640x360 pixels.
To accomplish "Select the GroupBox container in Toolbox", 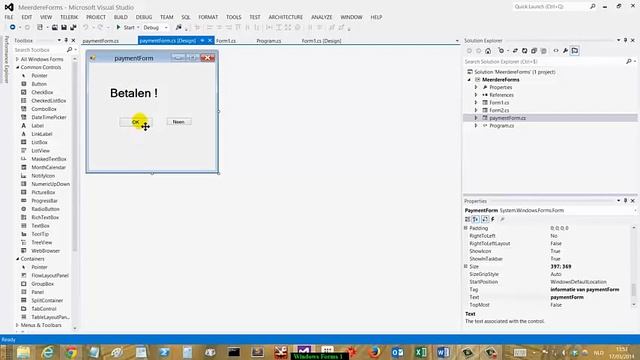I will tap(42, 284).
